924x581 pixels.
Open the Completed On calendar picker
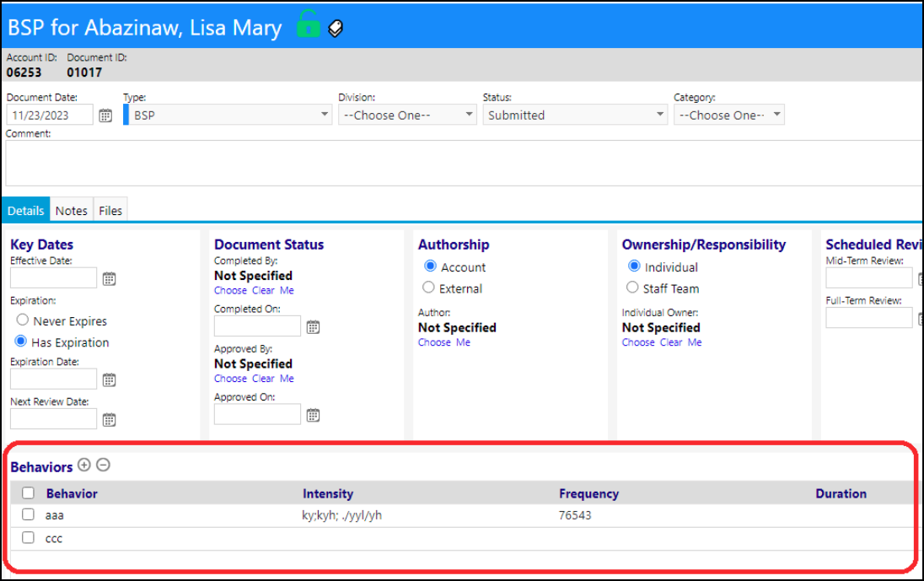point(313,327)
